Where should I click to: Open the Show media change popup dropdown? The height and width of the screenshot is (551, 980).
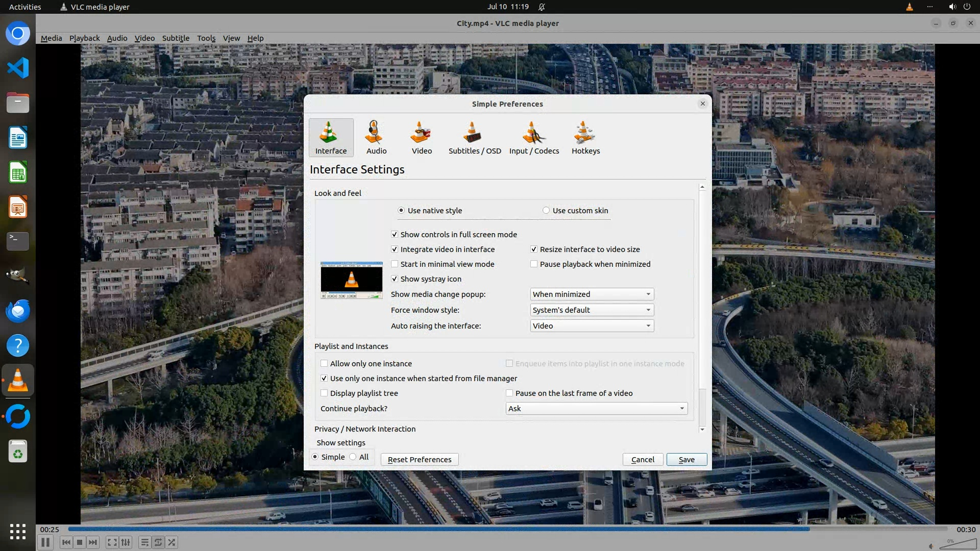tap(592, 294)
